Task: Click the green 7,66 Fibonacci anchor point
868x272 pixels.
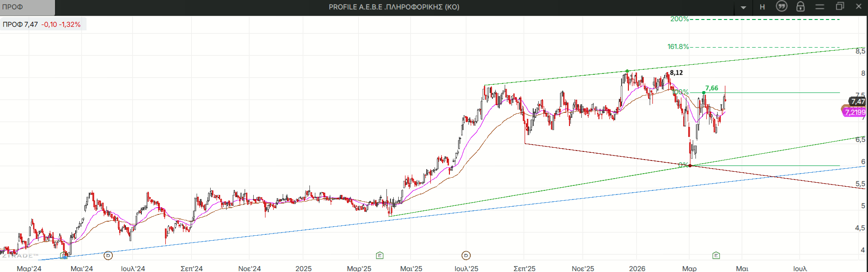Action: coord(704,92)
